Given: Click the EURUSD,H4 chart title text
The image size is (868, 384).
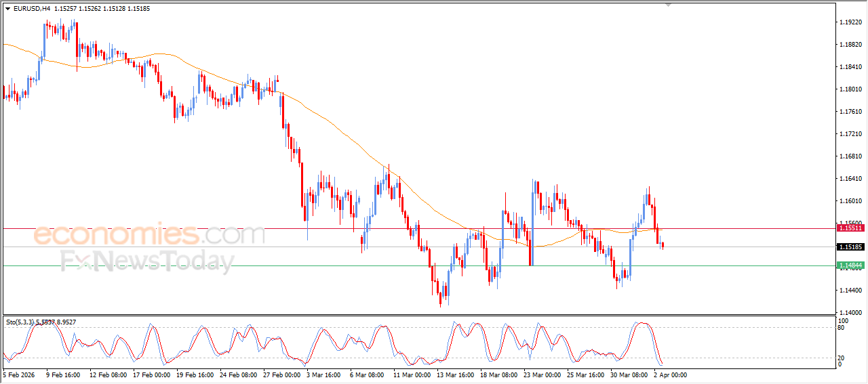Looking at the screenshot, I should click(31, 9).
